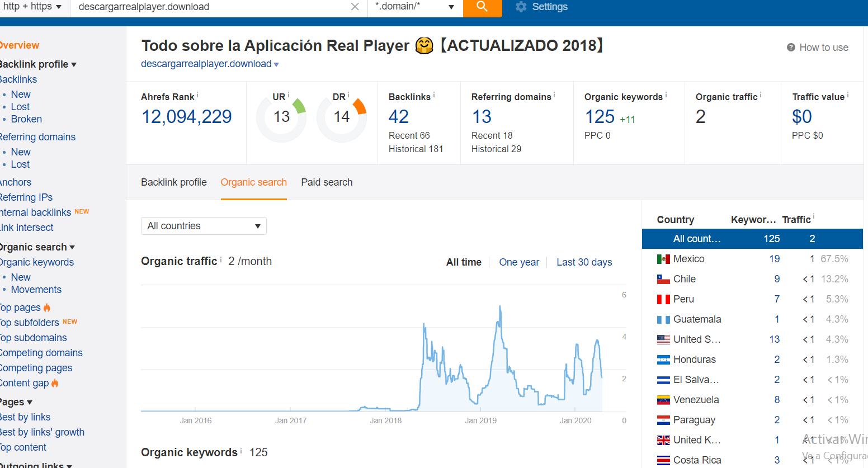Screen dimensions: 868x468
Task: Click the Guatemala flag icon
Action: click(x=663, y=319)
